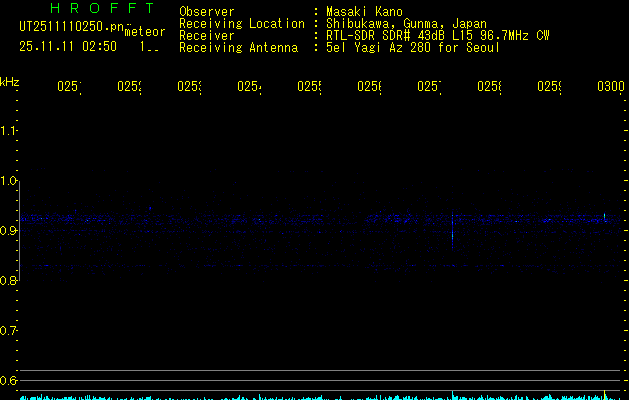The width and height of the screenshot is (629, 400).
Task: Click the Observer field label
Action: (207, 12)
